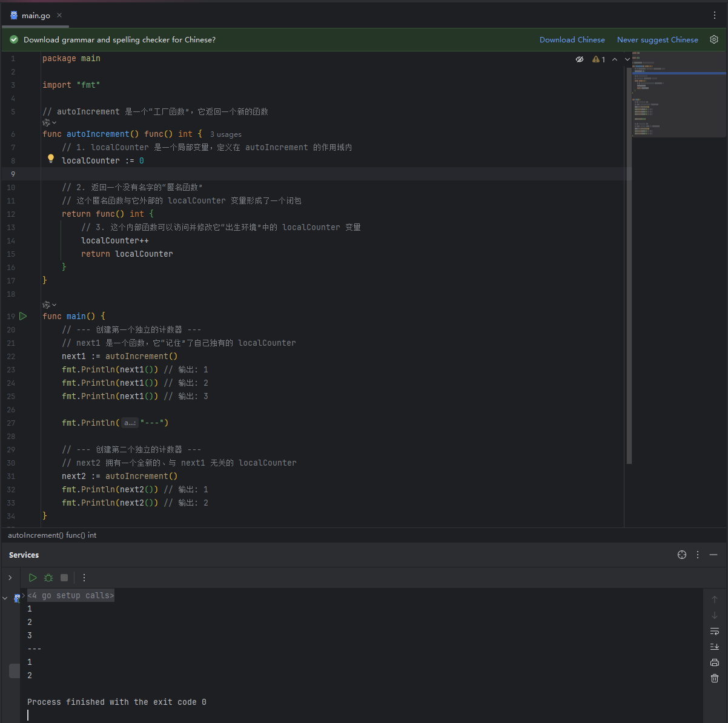Clear console output with the trash icon
Image resolution: width=728 pixels, height=723 pixels.
715,678
